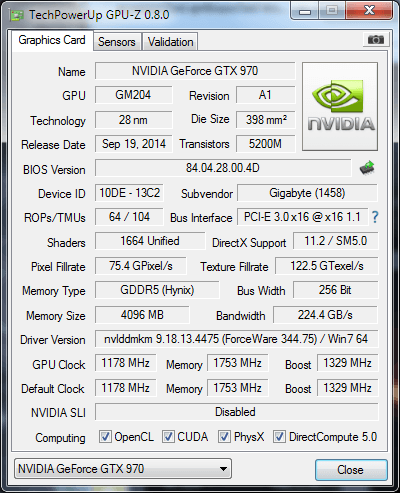This screenshot has width=400, height=493.
Task: Click the Name field showing GTX 970
Action: (195, 71)
